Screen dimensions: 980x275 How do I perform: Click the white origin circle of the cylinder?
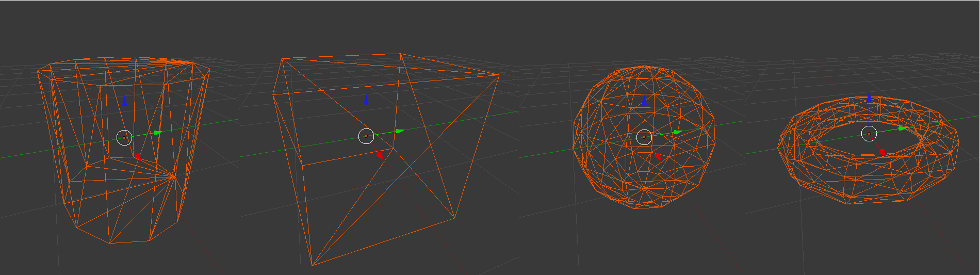124,138
